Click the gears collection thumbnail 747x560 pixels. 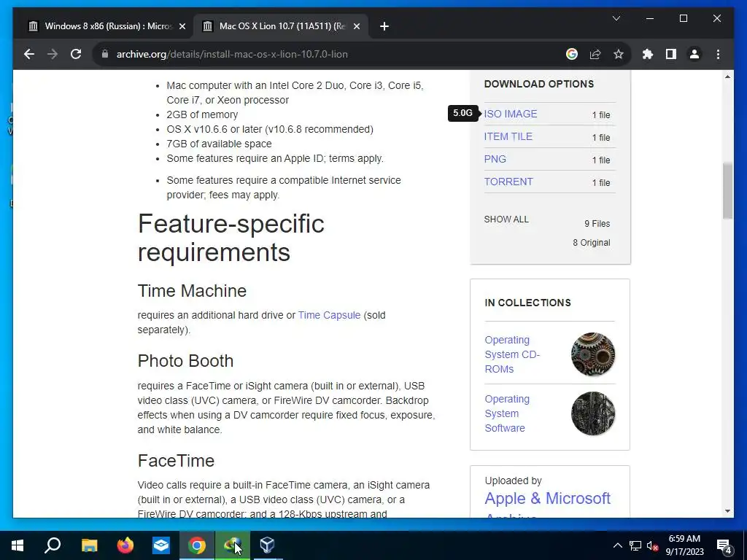click(x=592, y=354)
